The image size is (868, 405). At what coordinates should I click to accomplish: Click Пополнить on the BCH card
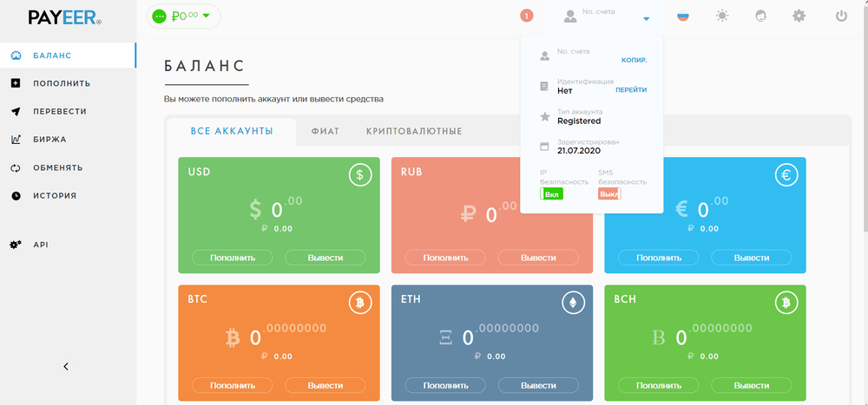coord(659,385)
